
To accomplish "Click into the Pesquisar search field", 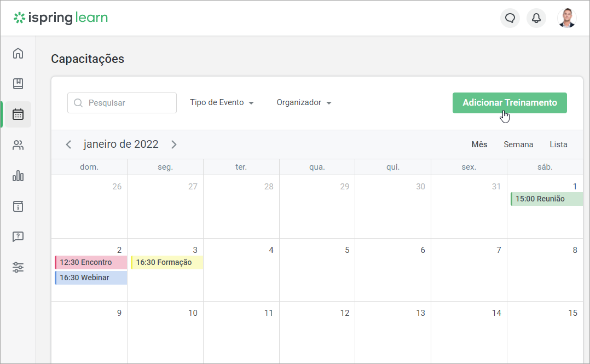I will 122,103.
